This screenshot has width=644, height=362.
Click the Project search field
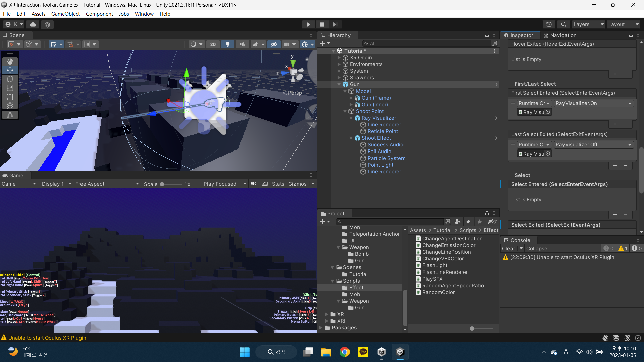click(x=390, y=222)
